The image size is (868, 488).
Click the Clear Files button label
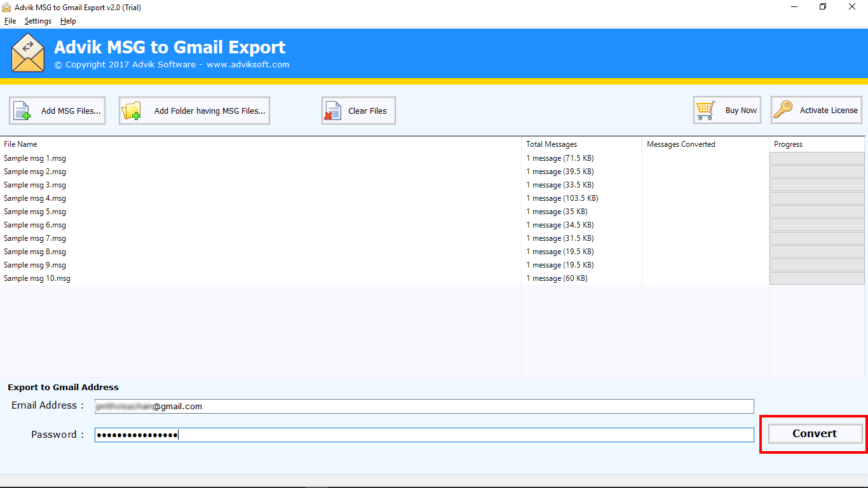pos(367,111)
